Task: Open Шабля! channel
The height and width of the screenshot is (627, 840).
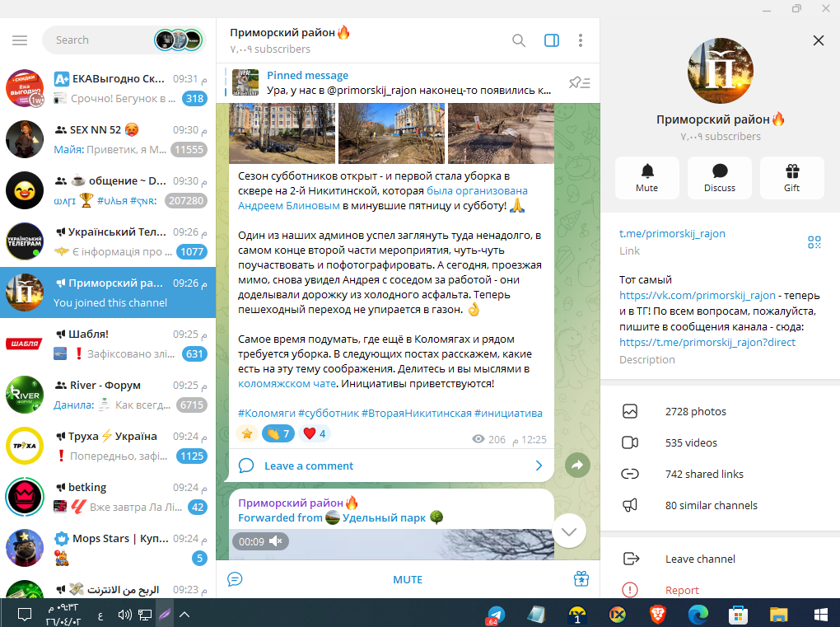Action: tap(108, 344)
